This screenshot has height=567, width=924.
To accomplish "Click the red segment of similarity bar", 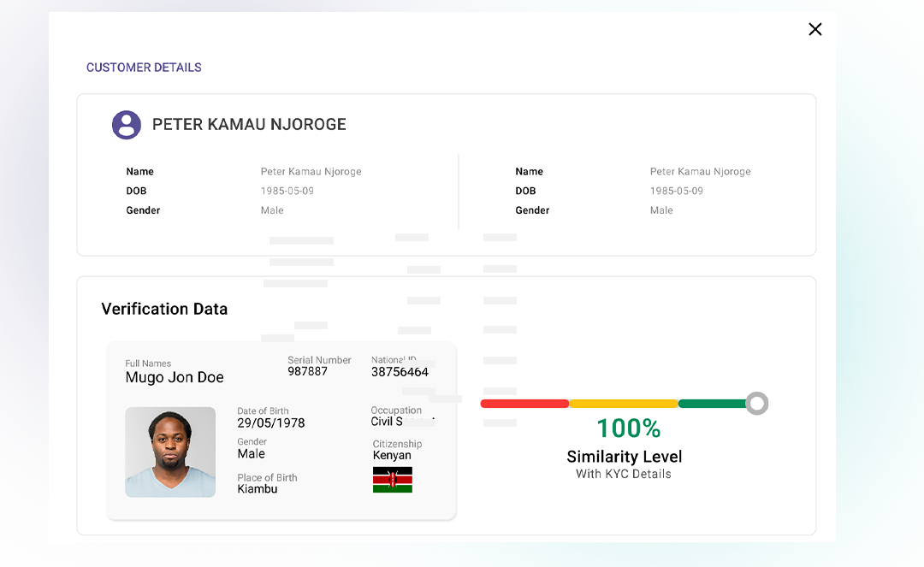I will 524,404.
